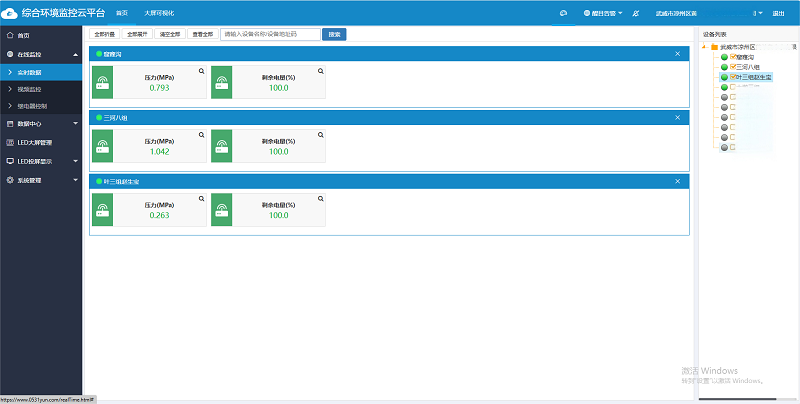This screenshot has height=404, width=800.
Task: Click the device name search input field
Action: (x=270, y=33)
